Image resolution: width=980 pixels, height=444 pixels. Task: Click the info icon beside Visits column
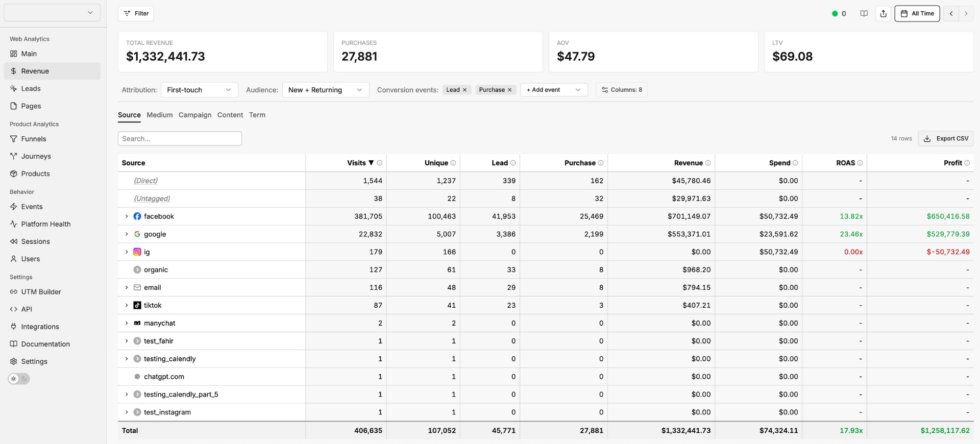pos(379,163)
